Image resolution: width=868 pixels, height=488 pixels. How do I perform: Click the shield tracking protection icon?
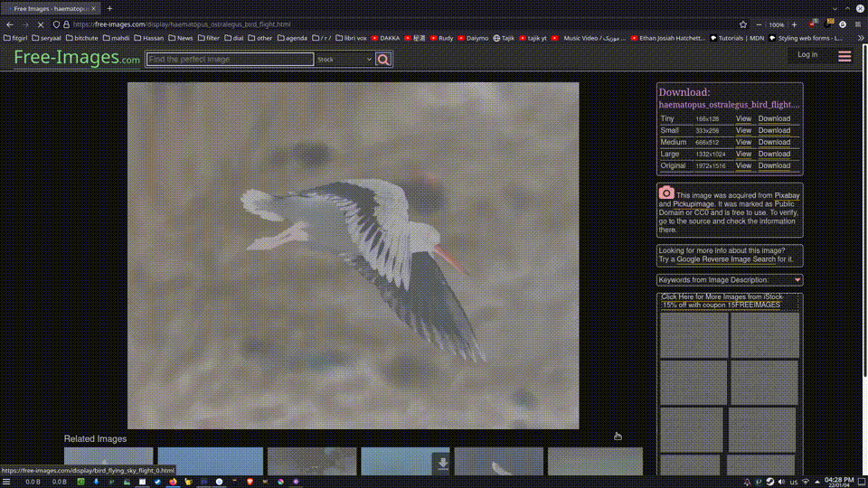coord(56,24)
